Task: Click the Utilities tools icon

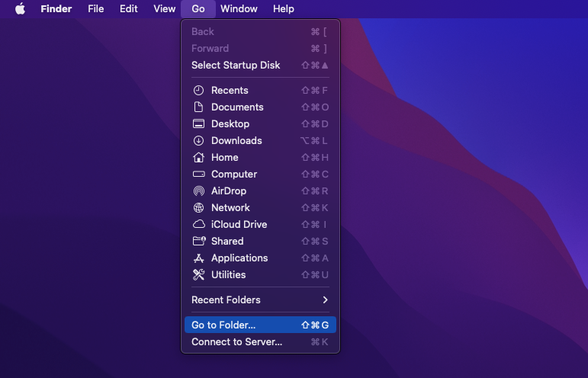Action: [x=198, y=275]
